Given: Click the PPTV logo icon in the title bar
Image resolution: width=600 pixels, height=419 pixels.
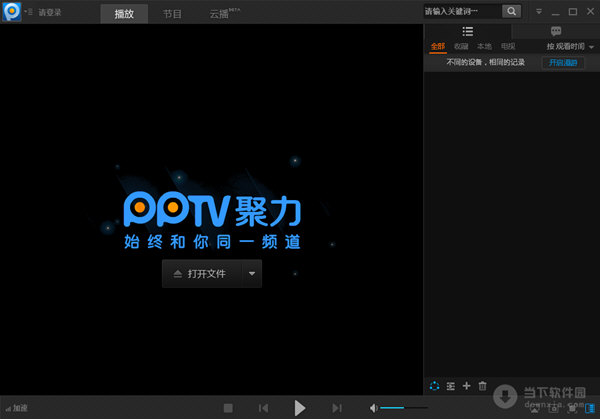Looking at the screenshot, I should pyautogui.click(x=12, y=11).
